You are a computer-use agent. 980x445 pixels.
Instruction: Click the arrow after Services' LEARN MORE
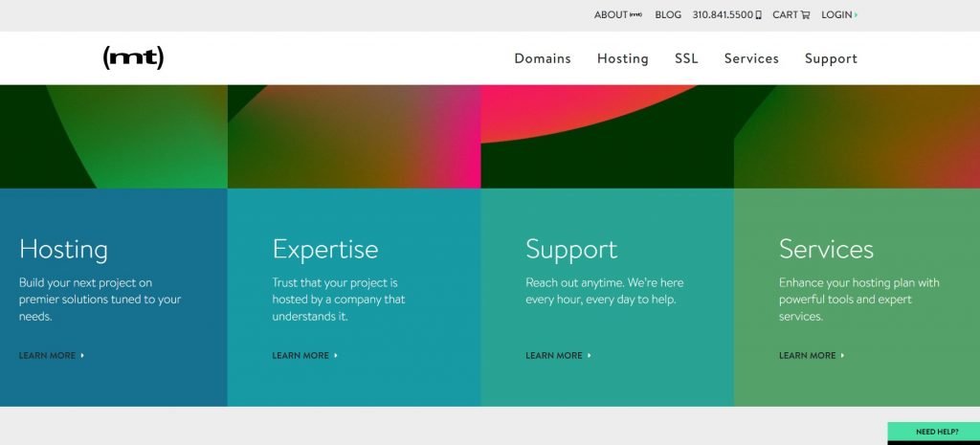tap(842, 356)
